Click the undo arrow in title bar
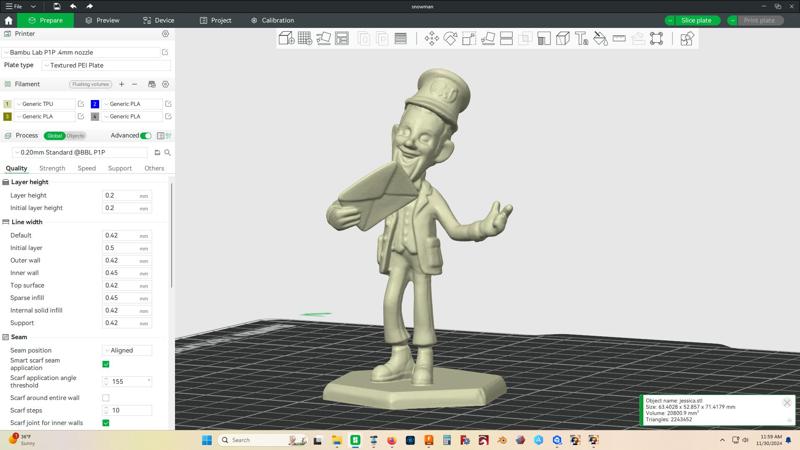 73,6
